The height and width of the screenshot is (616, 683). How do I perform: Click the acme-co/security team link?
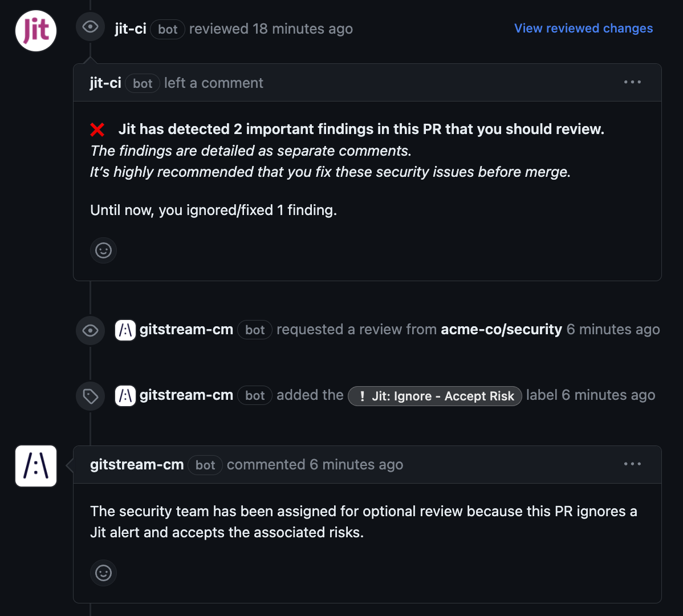tap(501, 329)
